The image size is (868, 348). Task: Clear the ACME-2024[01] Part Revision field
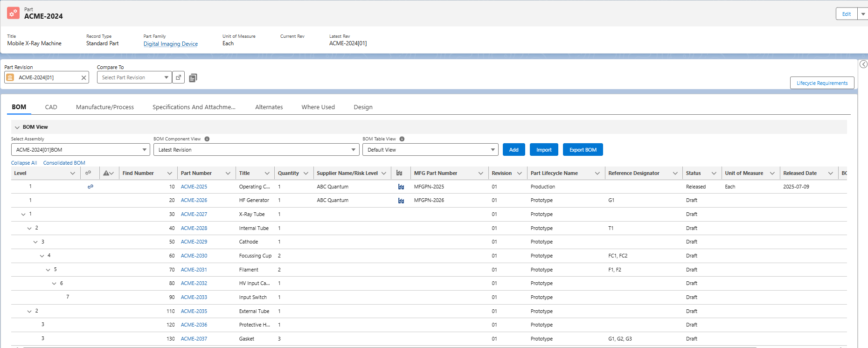pyautogui.click(x=83, y=78)
